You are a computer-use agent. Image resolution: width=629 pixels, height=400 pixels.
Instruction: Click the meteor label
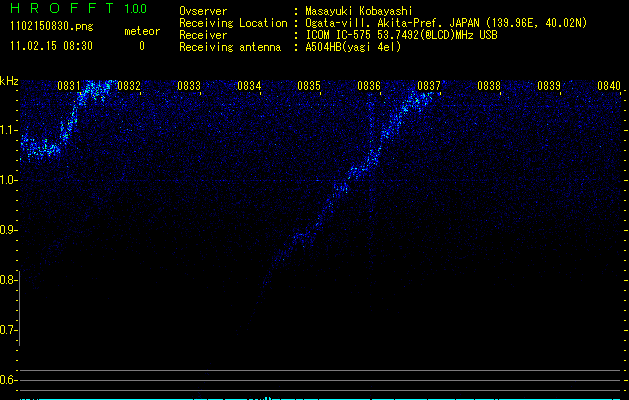pos(142,31)
